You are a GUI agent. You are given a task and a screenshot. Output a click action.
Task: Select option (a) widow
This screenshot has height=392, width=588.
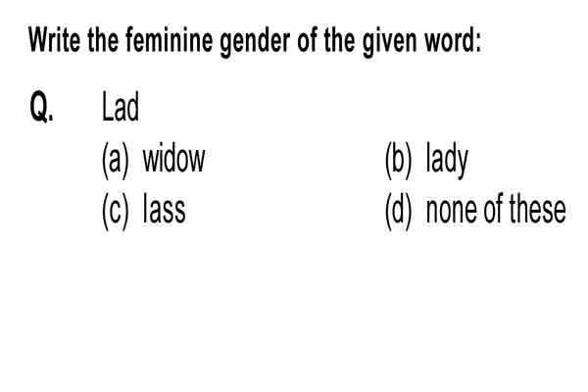154,160
